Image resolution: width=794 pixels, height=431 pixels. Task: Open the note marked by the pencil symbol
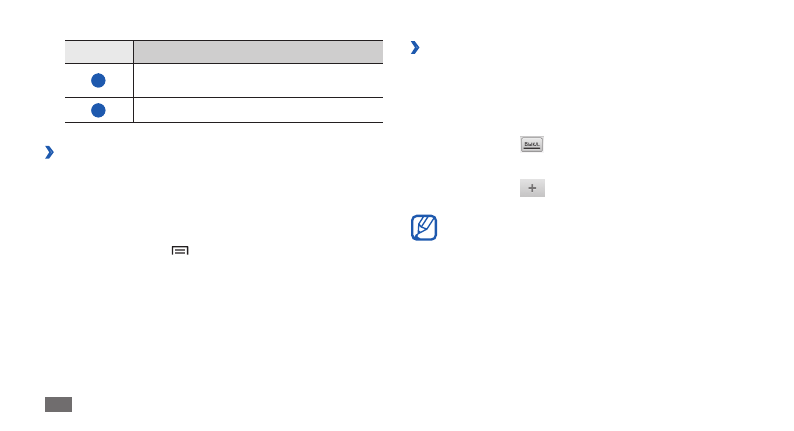[x=424, y=227]
